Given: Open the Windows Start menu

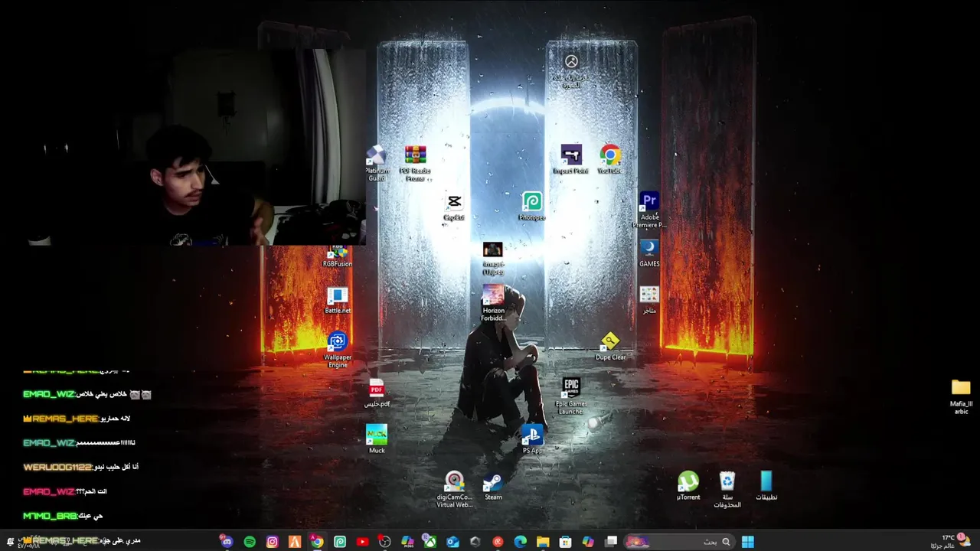Looking at the screenshot, I should tap(748, 541).
